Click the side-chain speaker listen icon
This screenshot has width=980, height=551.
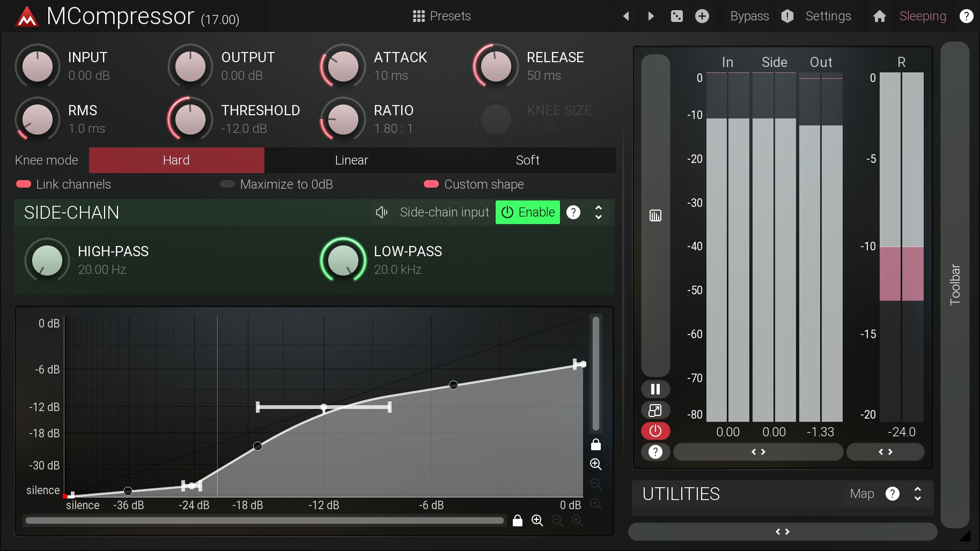(381, 212)
